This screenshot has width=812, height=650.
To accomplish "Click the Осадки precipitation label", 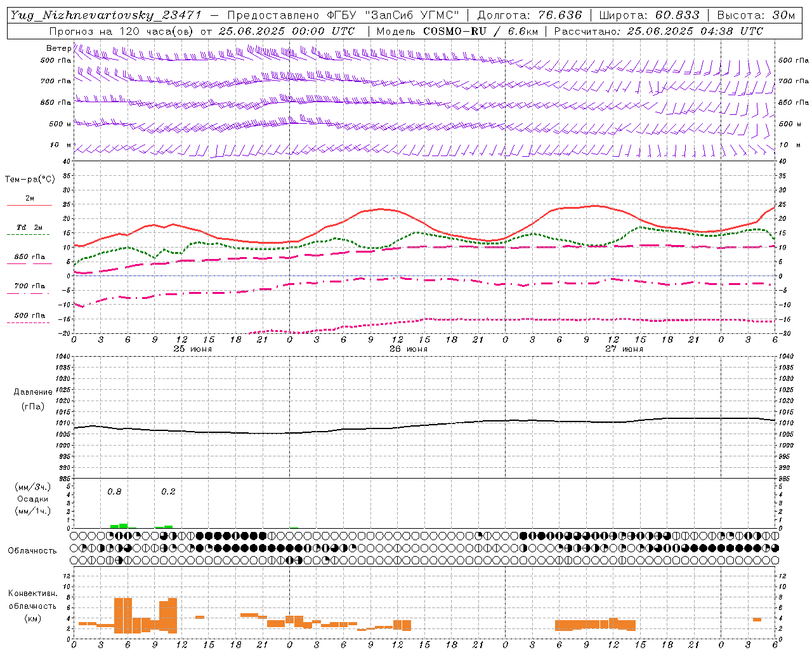I will click(x=32, y=500).
